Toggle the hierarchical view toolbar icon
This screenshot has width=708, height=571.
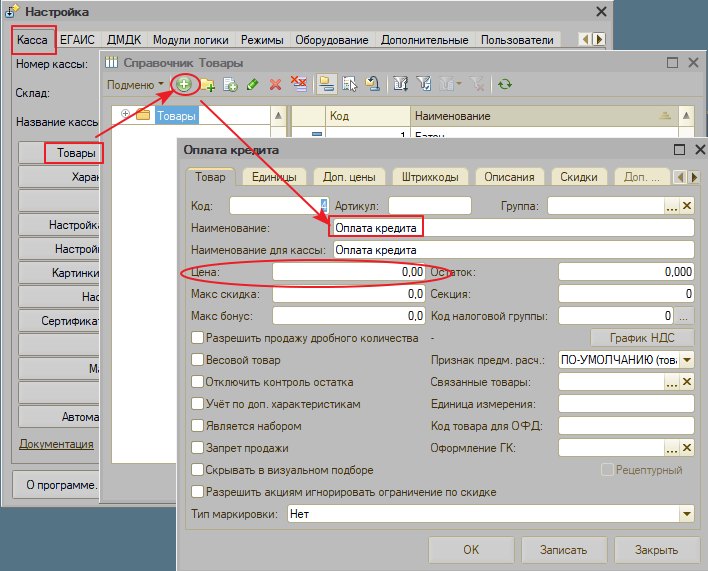(x=326, y=84)
